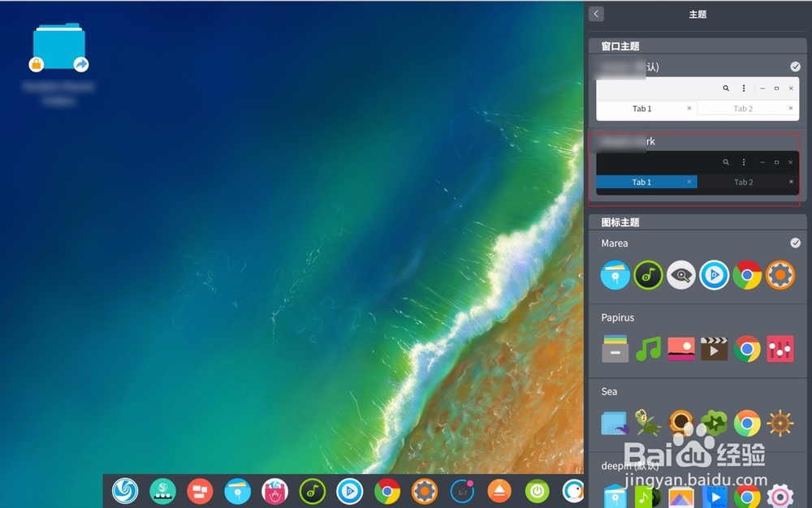Click the green power icon in dock

[537, 491]
